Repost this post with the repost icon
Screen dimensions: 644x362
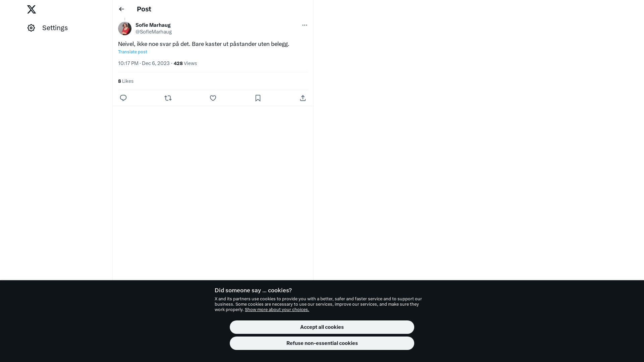point(168,98)
